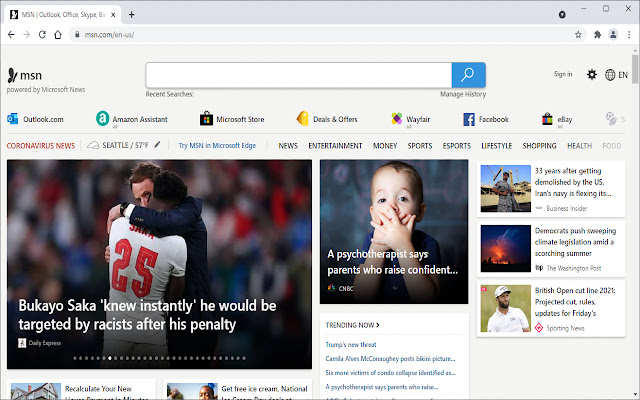Click the cloud weather icon for Seattle
Viewport: 640px width, 400px height.
pyautogui.click(x=93, y=145)
